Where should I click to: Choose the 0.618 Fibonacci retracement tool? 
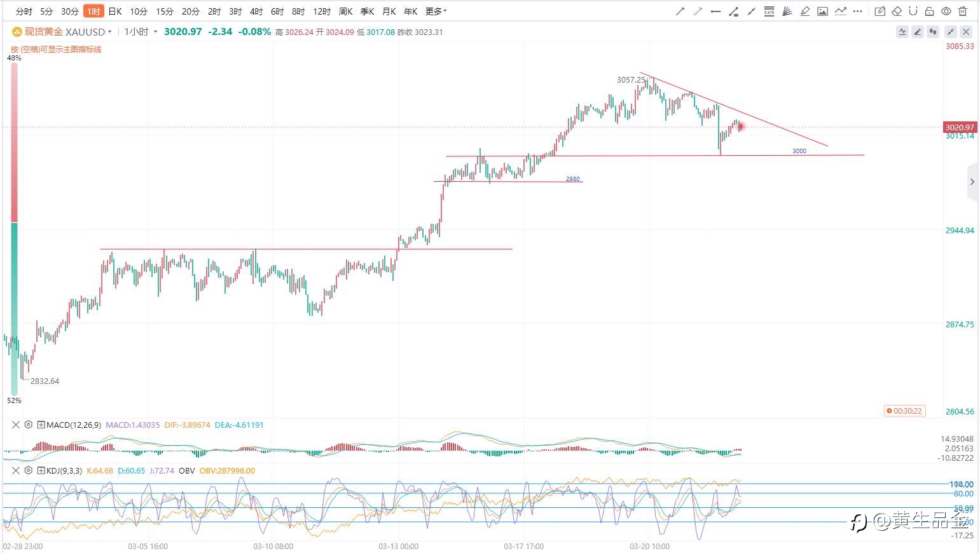coord(769,11)
